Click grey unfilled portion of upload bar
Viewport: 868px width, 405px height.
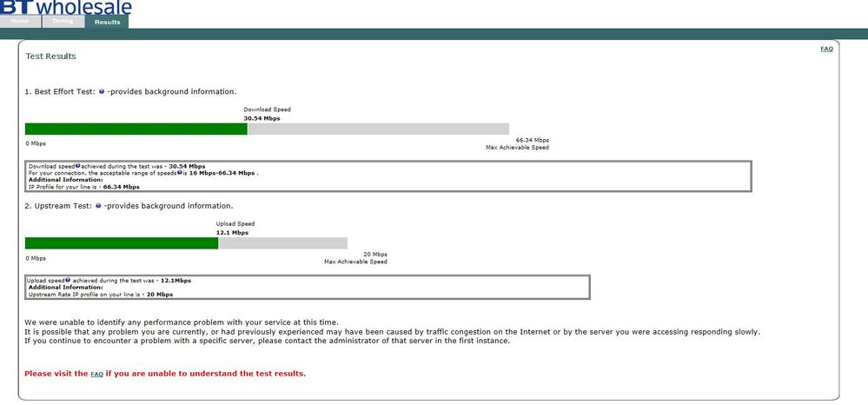click(x=283, y=243)
